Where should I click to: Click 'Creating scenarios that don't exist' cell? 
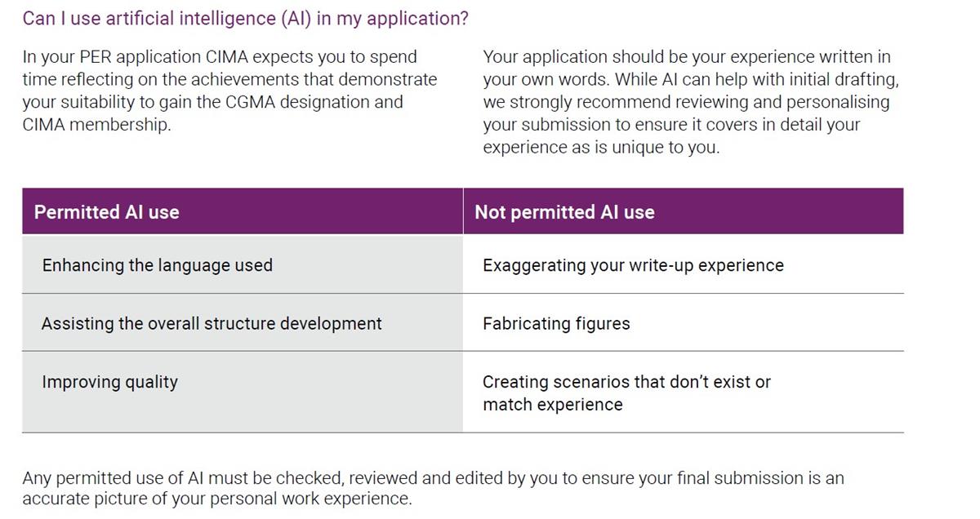(x=684, y=392)
